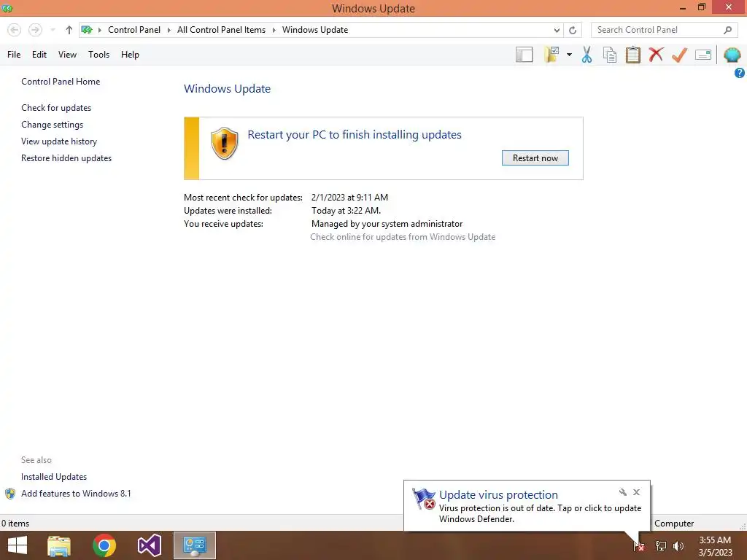Open the Help menu
747x560 pixels.
130,54
